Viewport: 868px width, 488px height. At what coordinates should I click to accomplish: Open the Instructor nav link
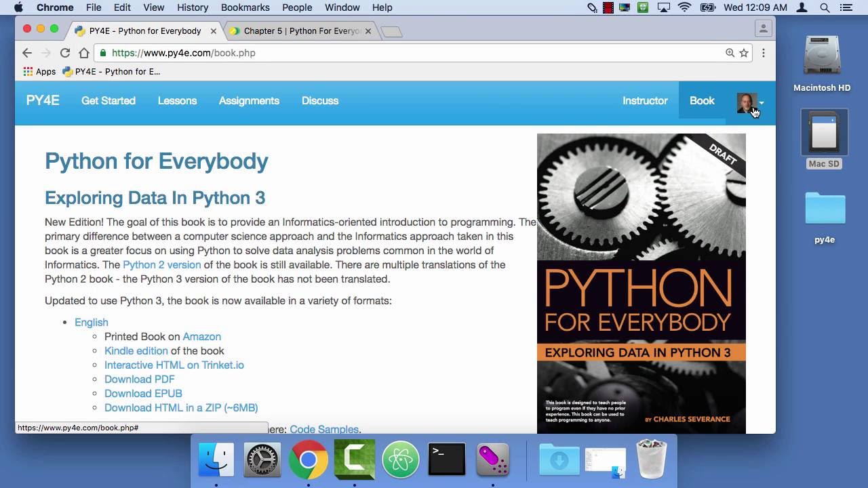(645, 100)
